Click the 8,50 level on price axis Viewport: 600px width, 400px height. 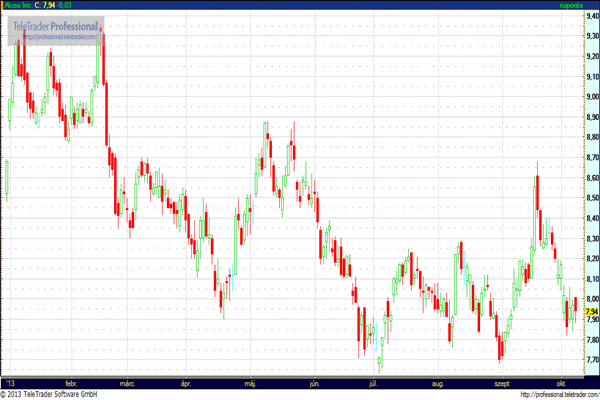(x=591, y=198)
